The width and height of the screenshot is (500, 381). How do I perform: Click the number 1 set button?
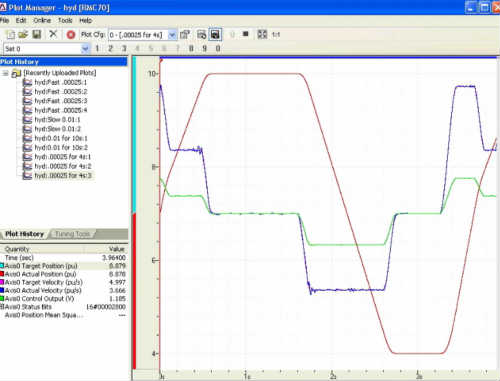[x=97, y=49]
